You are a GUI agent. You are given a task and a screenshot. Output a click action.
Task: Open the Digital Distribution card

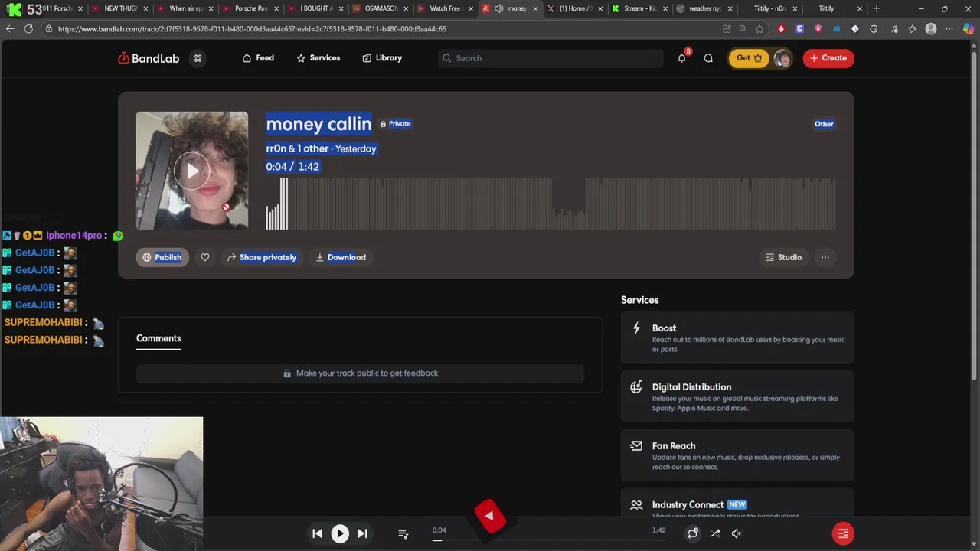[x=737, y=396]
